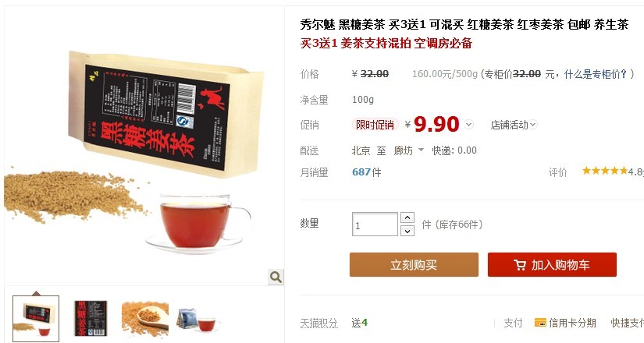Select the tea bag and cup thumbnail
The width and height of the screenshot is (644, 343).
199,320
